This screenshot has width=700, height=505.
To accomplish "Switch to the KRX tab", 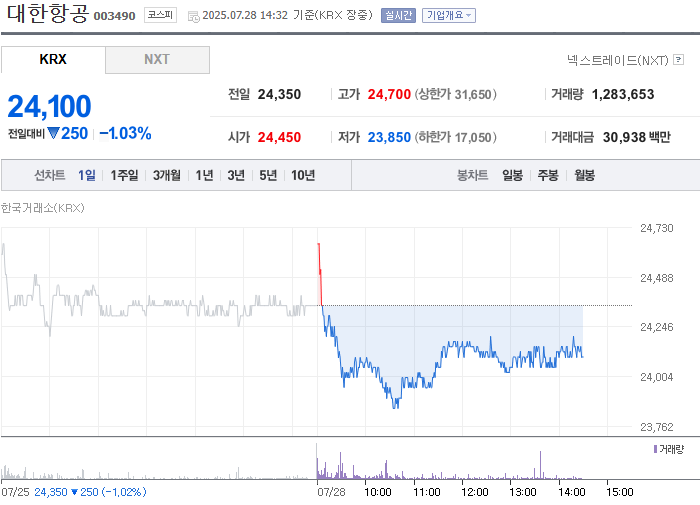I will pyautogui.click(x=53, y=59).
